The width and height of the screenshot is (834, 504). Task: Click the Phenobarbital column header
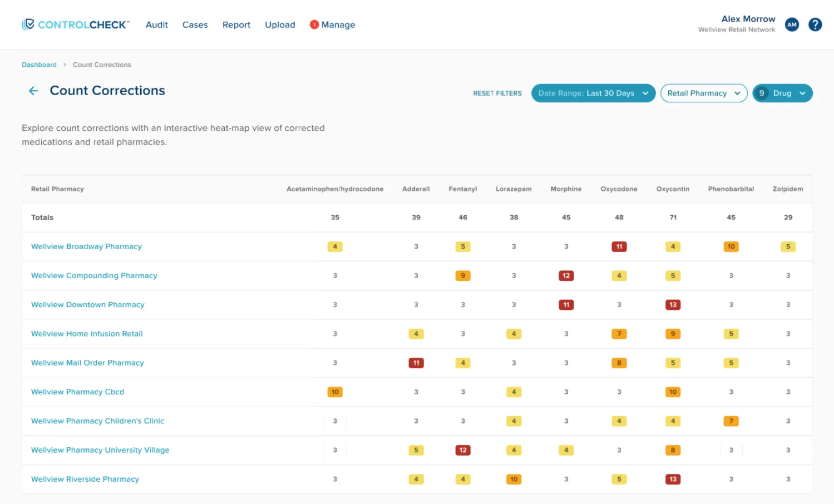coord(731,189)
